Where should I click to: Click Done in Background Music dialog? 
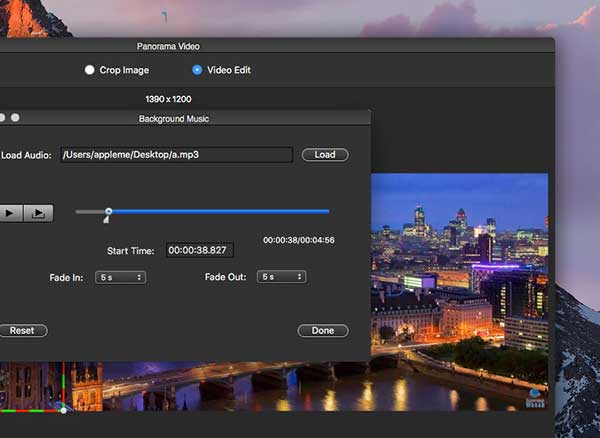click(323, 331)
